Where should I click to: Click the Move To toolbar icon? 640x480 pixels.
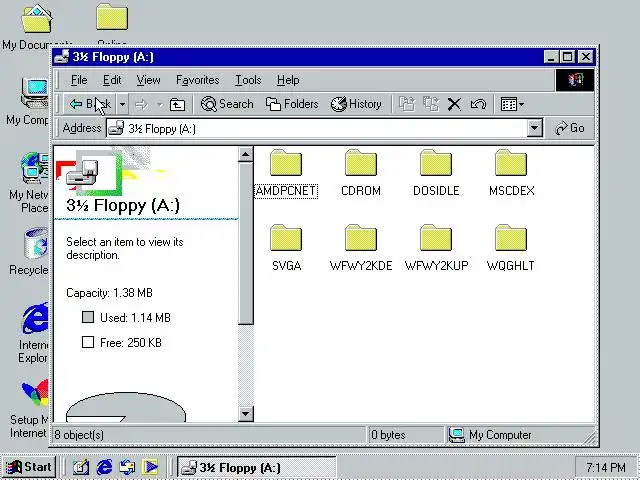(407, 104)
